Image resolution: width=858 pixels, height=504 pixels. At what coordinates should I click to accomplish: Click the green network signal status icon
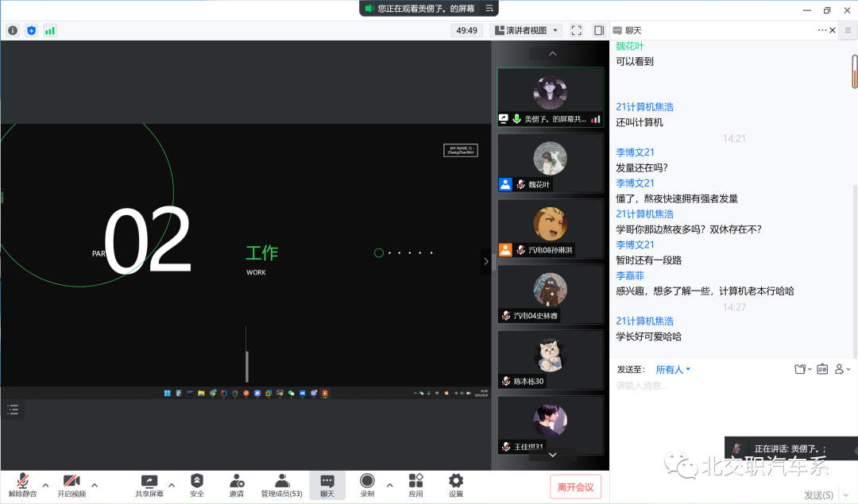(50, 30)
